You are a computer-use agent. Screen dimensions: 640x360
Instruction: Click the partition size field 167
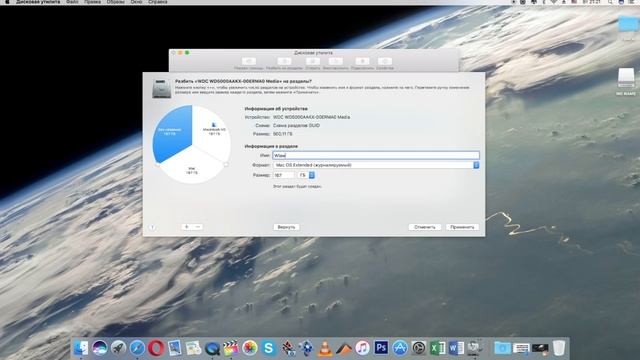(x=284, y=175)
